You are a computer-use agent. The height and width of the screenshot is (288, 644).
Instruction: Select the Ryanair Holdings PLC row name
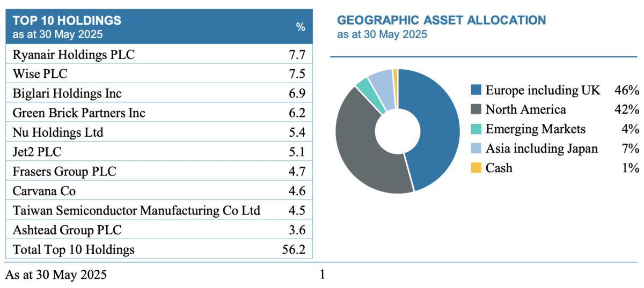click(74, 54)
